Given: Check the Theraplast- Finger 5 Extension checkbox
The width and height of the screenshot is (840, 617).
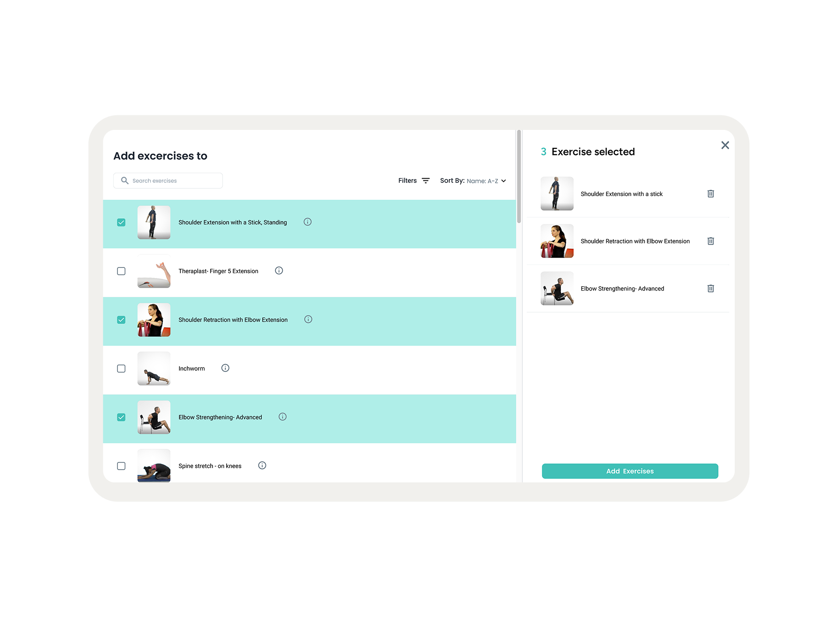Looking at the screenshot, I should pos(121,271).
